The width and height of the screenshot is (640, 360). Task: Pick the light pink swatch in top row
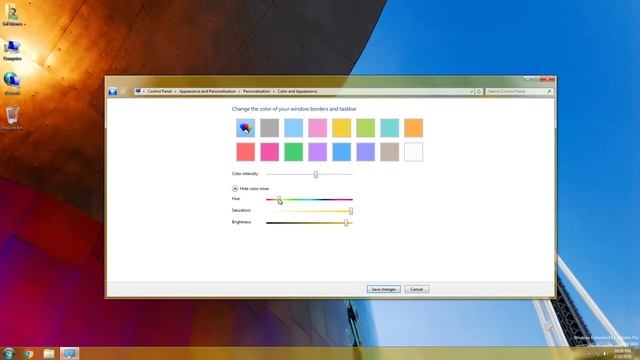[318, 128]
